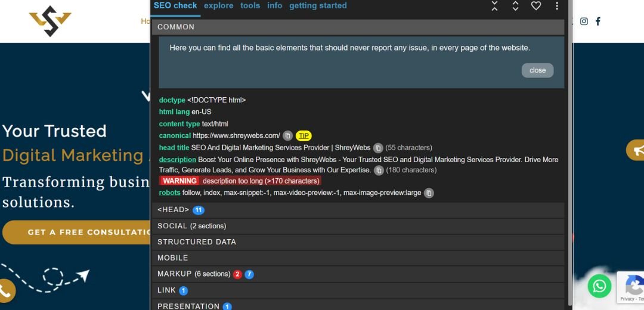
Task: Expand the LINK section
Action: coord(358,290)
